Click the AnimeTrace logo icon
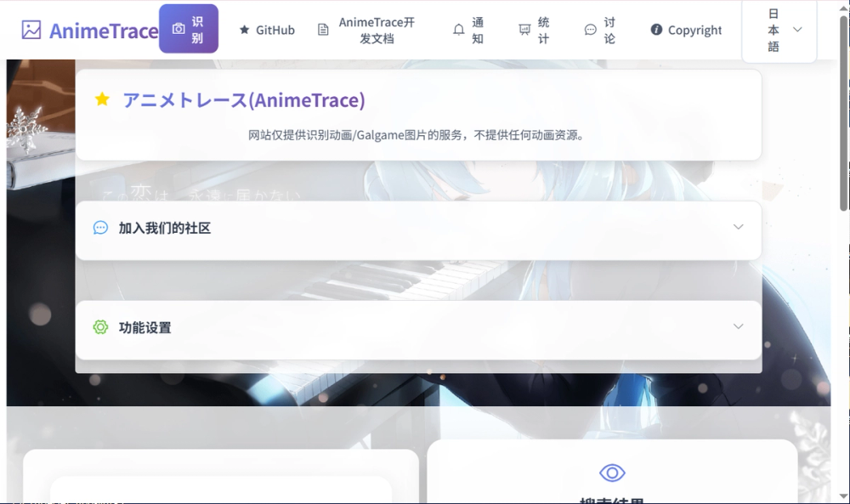This screenshot has height=504, width=850. tap(31, 31)
